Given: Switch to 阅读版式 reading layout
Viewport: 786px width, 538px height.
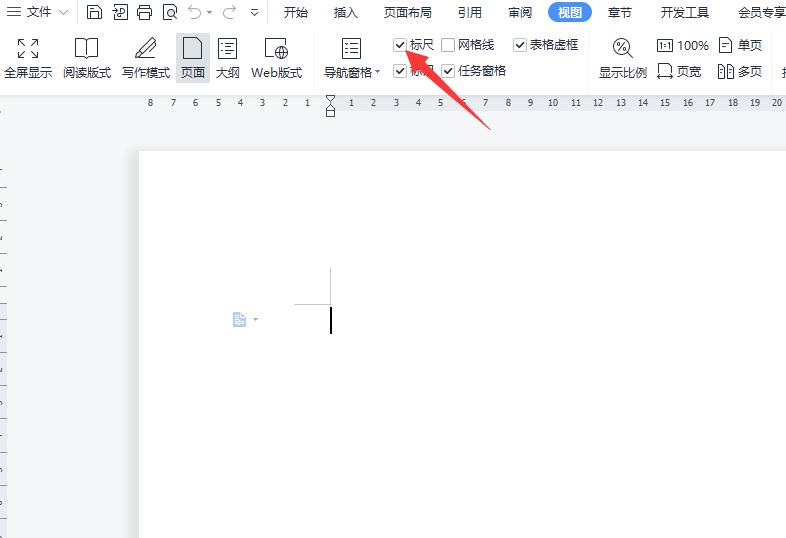Looking at the screenshot, I should point(87,58).
